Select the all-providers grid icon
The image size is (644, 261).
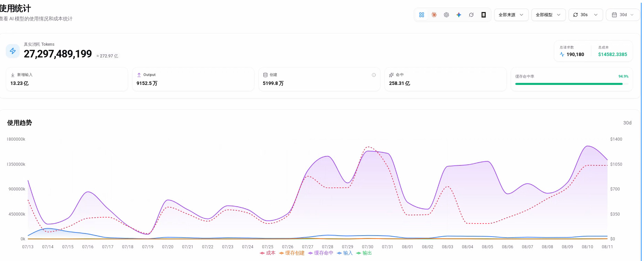[422, 15]
